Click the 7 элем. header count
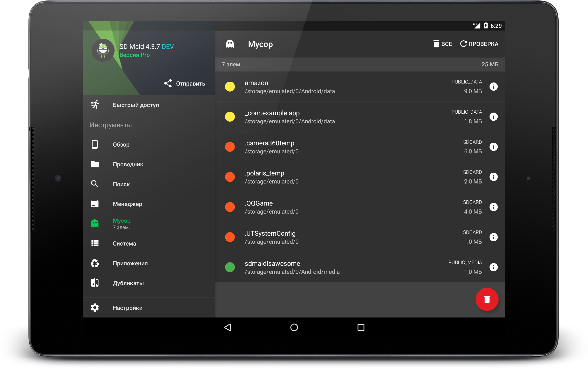588x368 pixels. [232, 65]
